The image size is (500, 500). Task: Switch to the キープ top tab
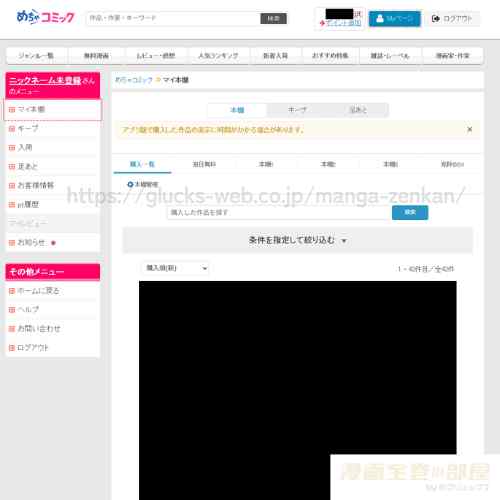click(297, 110)
